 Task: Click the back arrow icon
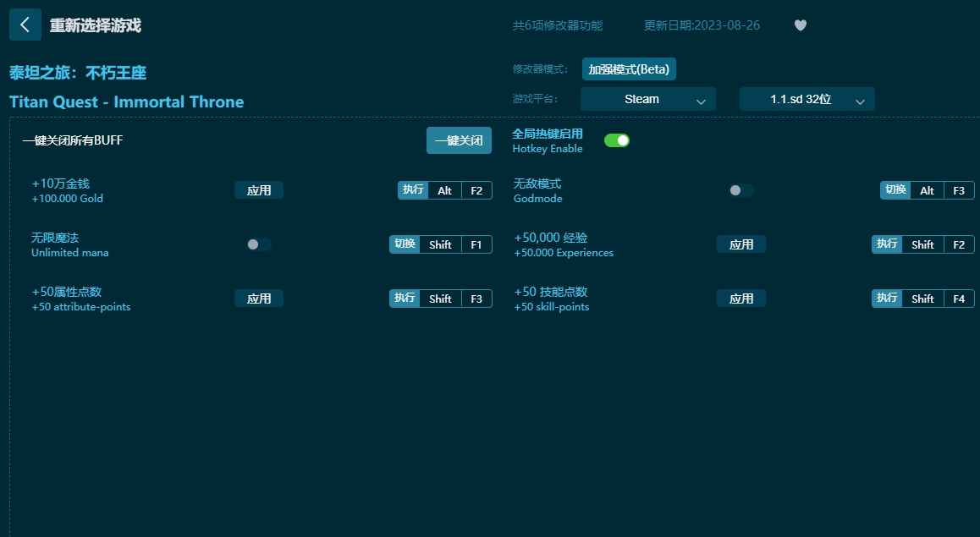25,25
